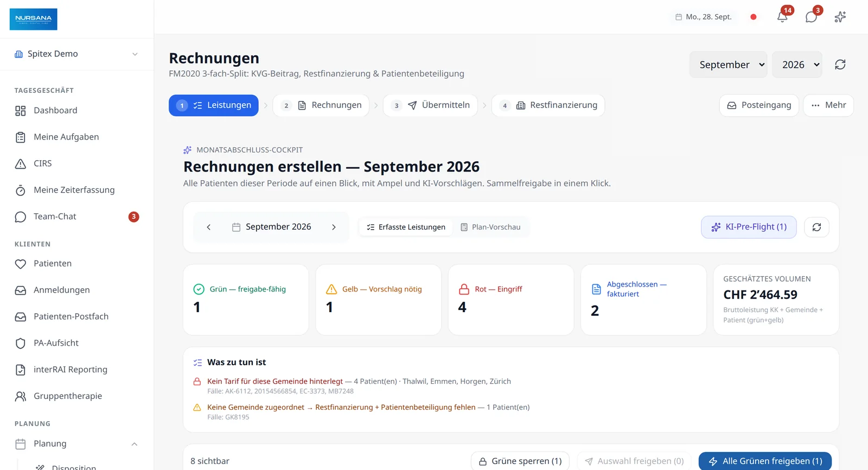Viewport: 868px width, 470px height.
Task: Open the 2026 year dropdown
Action: [797, 65]
